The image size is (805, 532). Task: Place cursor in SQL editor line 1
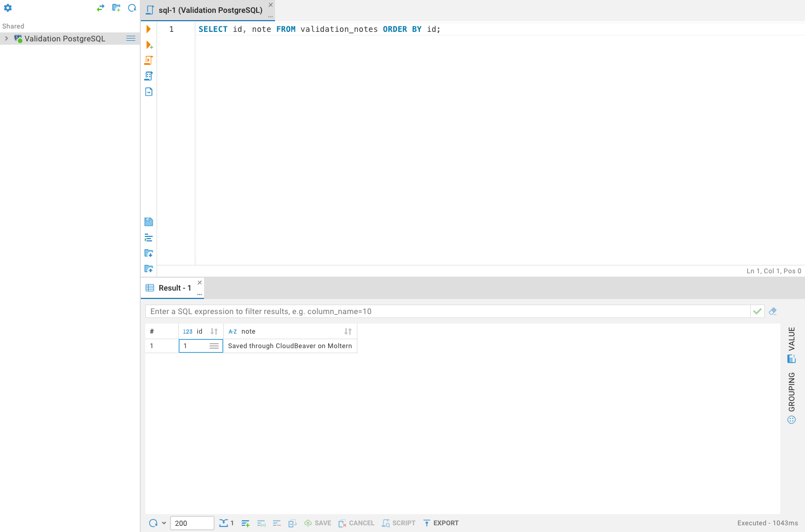[500, 29]
